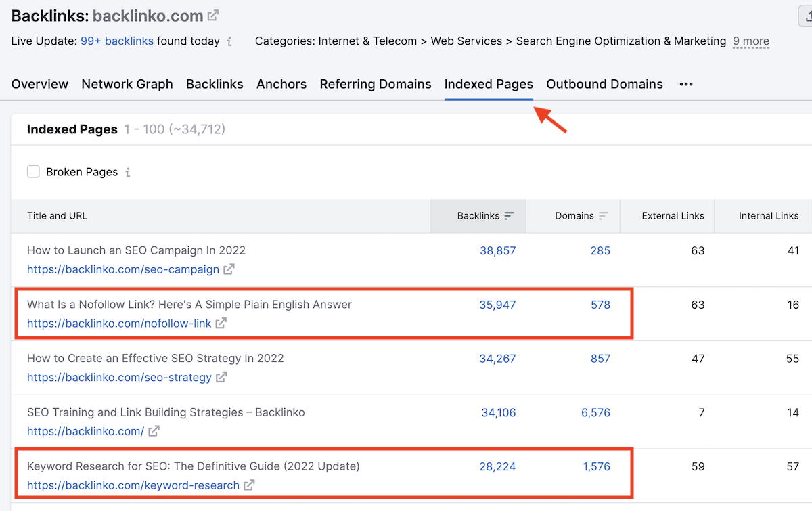The height and width of the screenshot is (511, 812).
Task: Open the 99+ backlinks link
Action: tap(117, 41)
